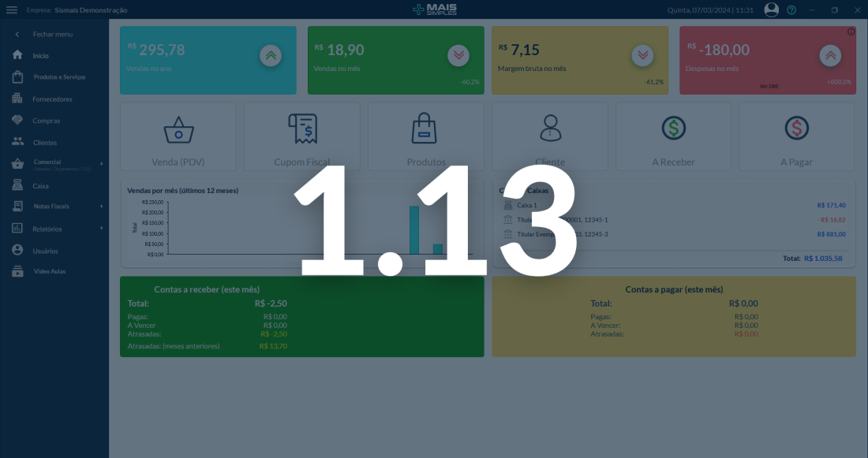Screen dimensions: 868x458
Task: Click the Produtos e Serviços bag icon
Action: (17, 77)
